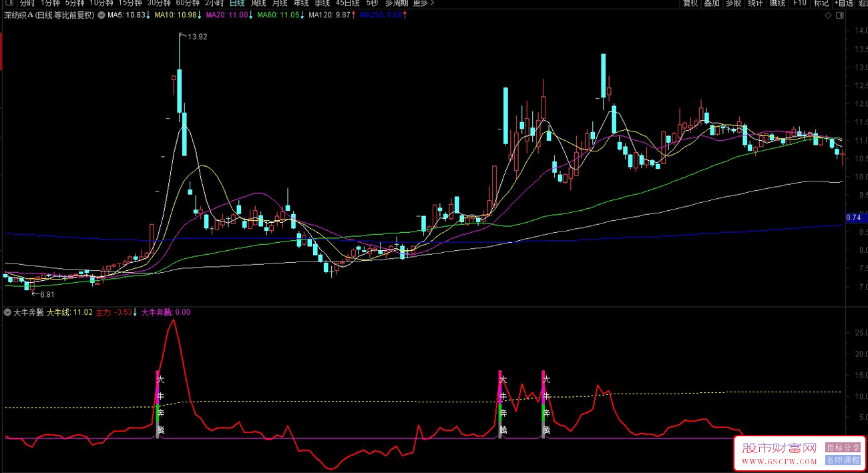Click the 指标分享 badge
The height and width of the screenshot is (473, 868).
coord(843,448)
